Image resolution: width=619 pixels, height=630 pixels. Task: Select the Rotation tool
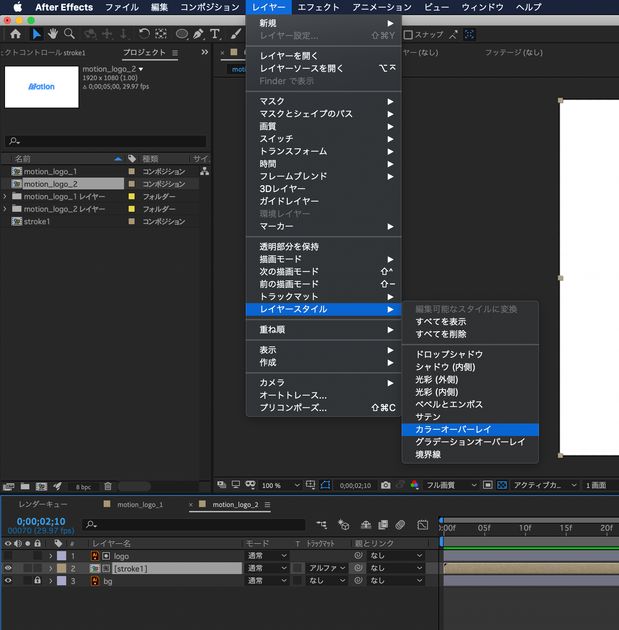(x=144, y=34)
